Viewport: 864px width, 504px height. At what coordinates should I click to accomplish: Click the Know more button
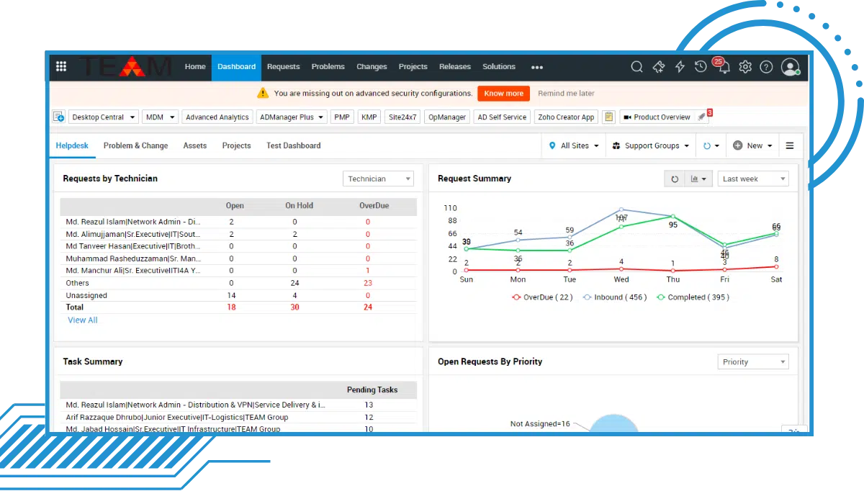503,93
